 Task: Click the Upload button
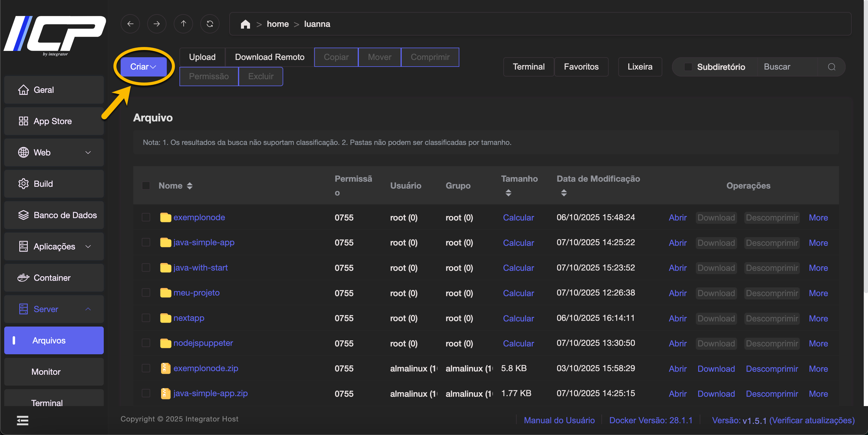pyautogui.click(x=202, y=57)
